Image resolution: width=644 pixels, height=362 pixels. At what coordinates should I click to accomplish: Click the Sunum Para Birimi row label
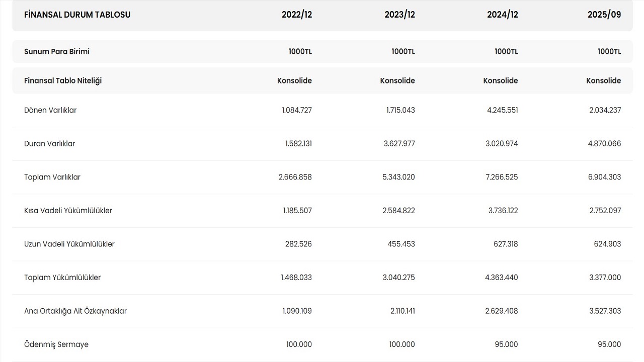(57, 51)
